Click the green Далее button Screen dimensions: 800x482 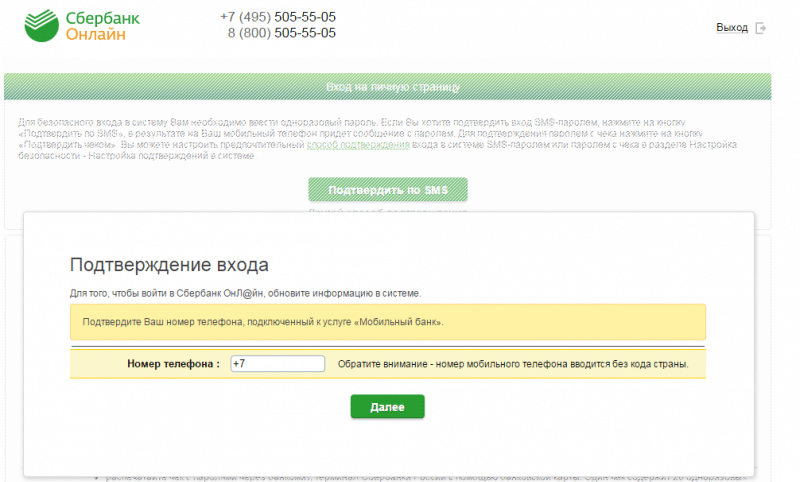click(387, 407)
